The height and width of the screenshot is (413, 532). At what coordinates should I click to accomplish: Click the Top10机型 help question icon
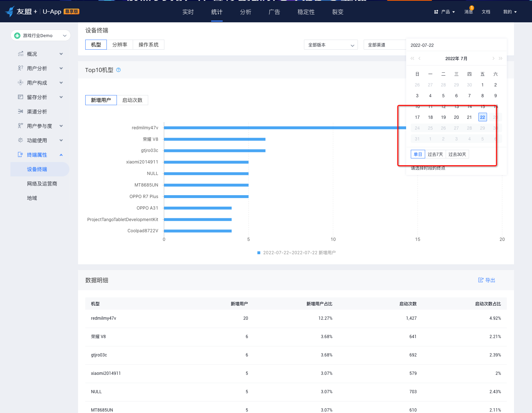[x=118, y=70]
